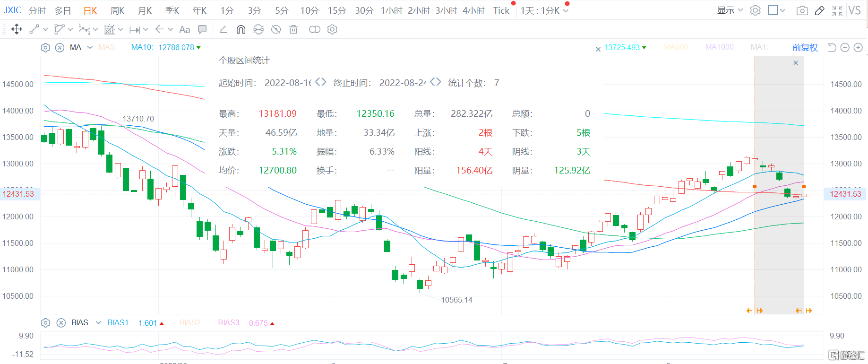Viewport: 868px width, 364px height.
Task: Open the MA indicator dropdown
Action: click(90, 47)
